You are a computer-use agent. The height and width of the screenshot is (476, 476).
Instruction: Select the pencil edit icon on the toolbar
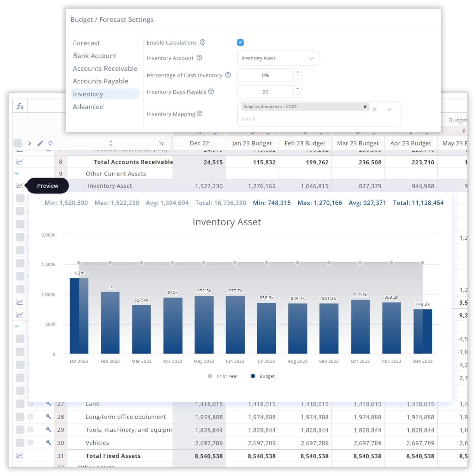pyautogui.click(x=40, y=143)
